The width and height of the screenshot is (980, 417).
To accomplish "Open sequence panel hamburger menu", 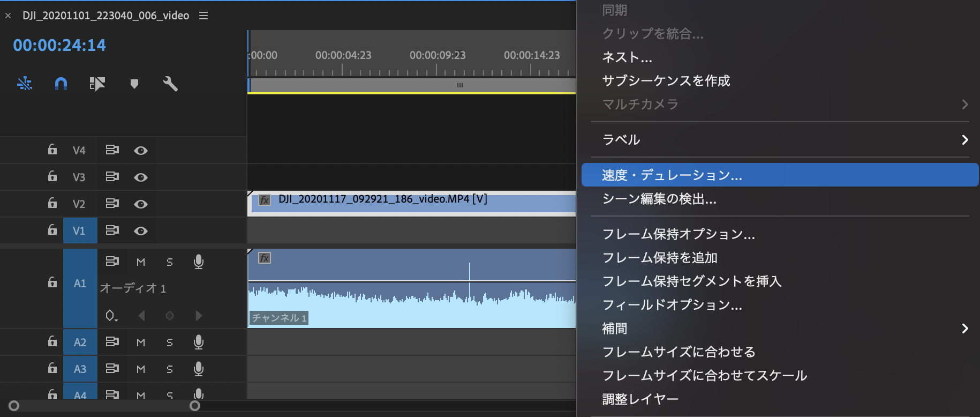I will click(203, 16).
